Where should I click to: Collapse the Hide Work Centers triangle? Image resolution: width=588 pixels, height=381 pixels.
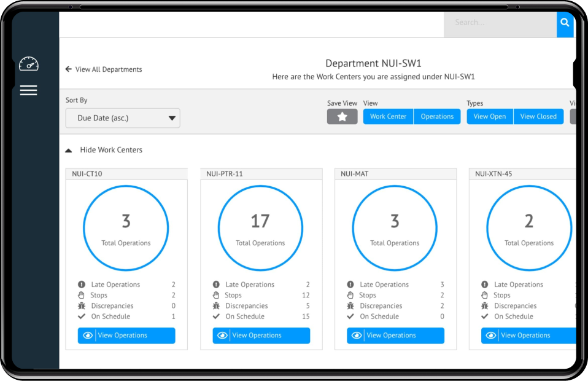(x=68, y=151)
